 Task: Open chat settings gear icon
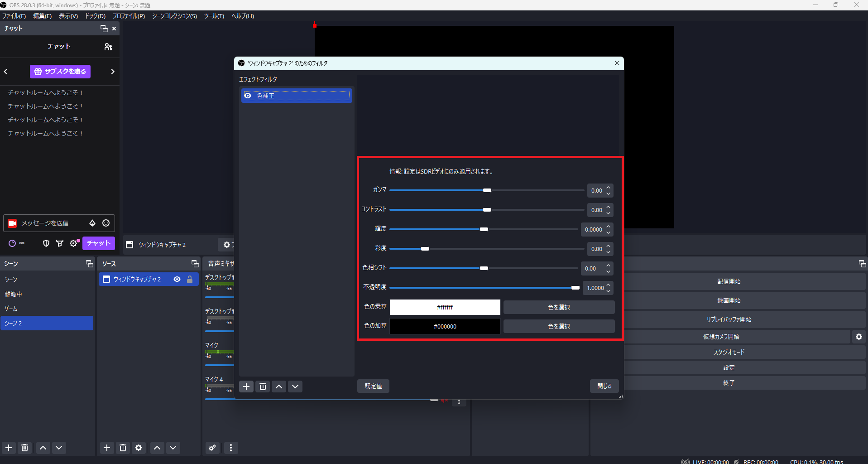[x=73, y=243]
